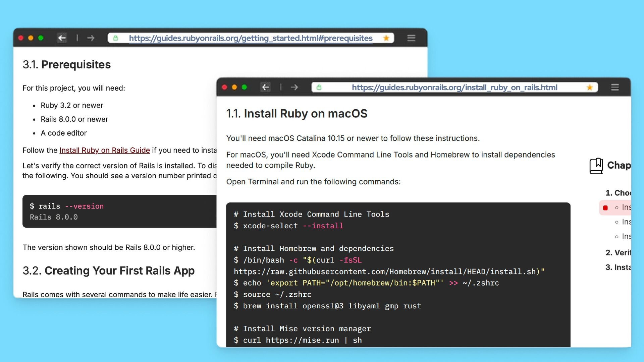Click bookmark star in getting_started address bar
The width and height of the screenshot is (644, 362).
point(386,38)
